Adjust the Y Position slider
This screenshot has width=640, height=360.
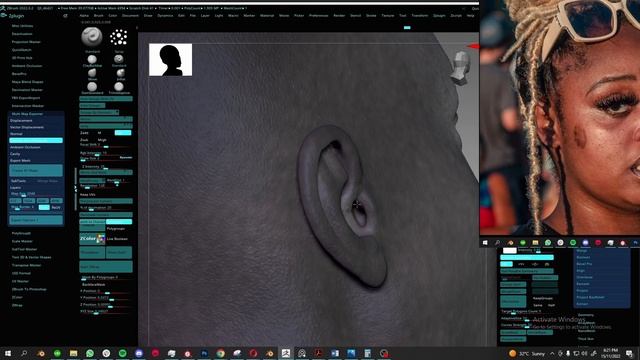click(x=106, y=298)
